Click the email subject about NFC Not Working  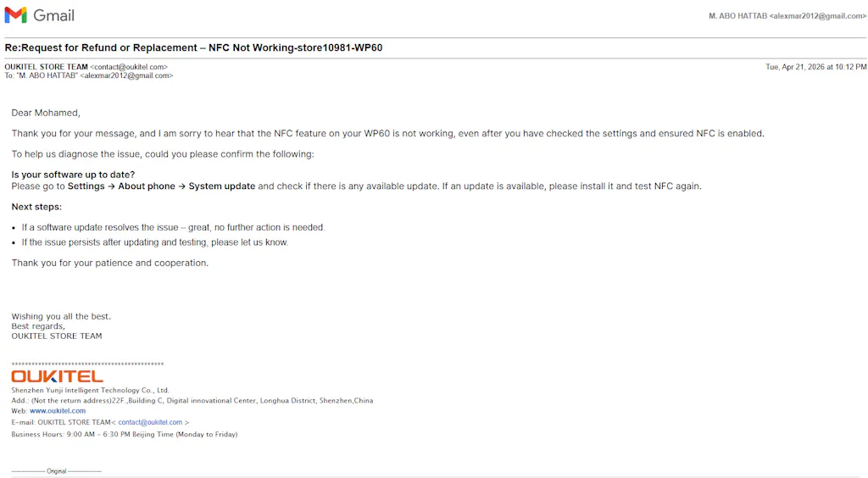point(193,47)
